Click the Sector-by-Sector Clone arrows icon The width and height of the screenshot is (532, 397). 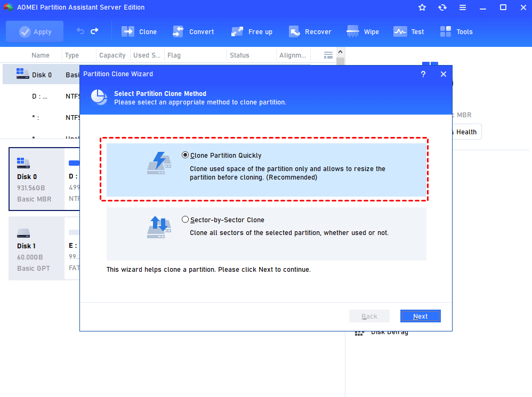159,227
